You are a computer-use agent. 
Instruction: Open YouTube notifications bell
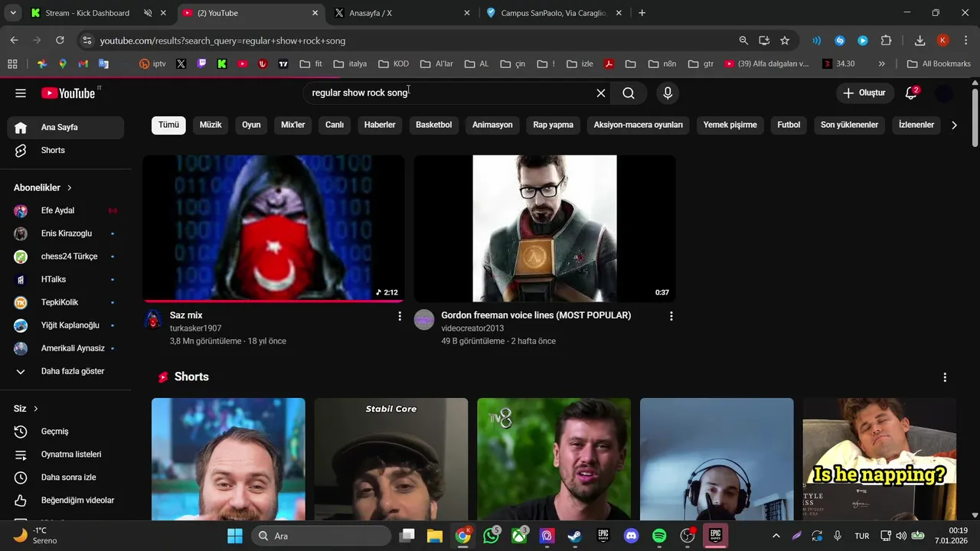click(911, 93)
